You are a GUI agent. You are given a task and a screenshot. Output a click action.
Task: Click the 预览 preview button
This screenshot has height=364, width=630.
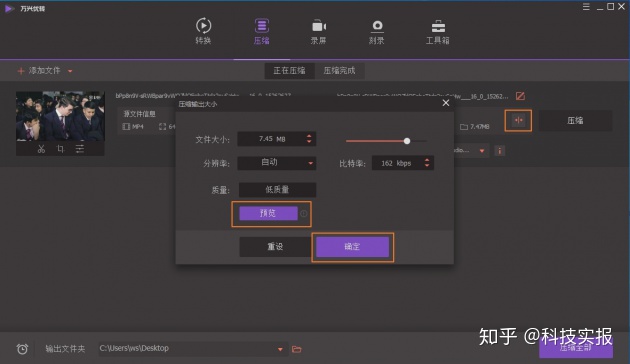268,213
